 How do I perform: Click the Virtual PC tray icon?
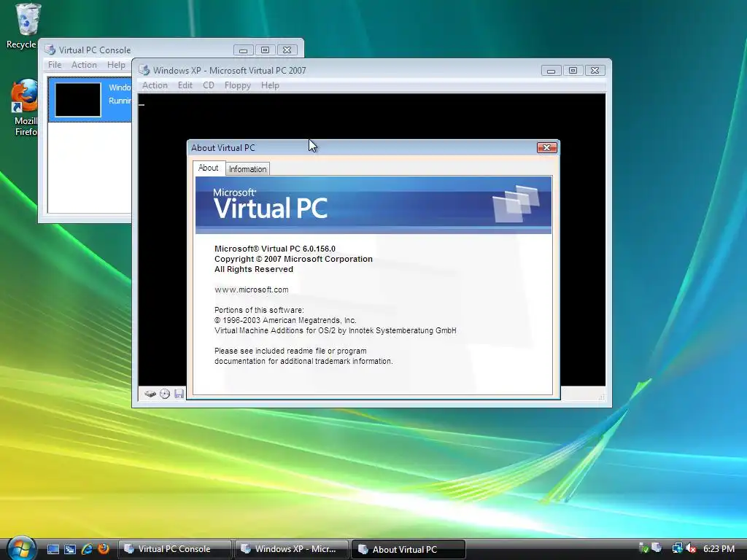(x=657, y=548)
